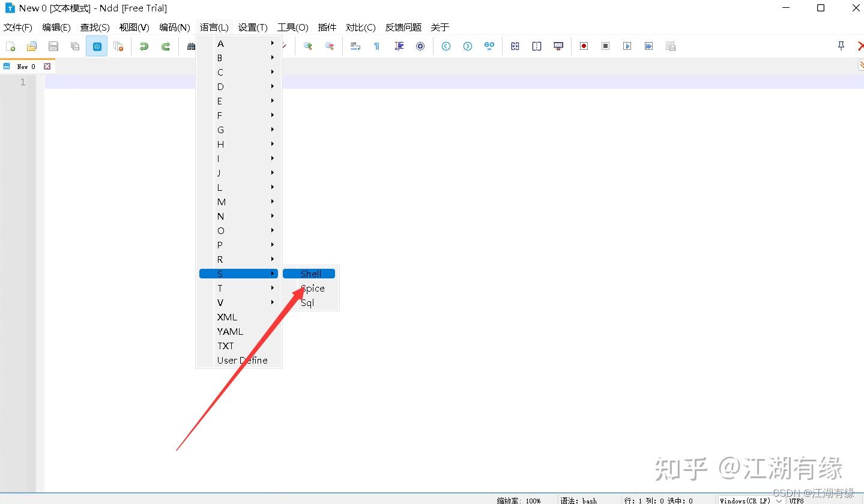Click the Go navigation icon

coord(489,46)
